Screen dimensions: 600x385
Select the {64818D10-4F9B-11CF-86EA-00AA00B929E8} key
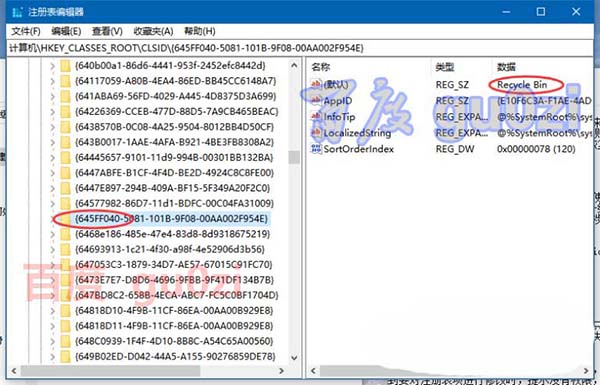pyautogui.click(x=174, y=311)
